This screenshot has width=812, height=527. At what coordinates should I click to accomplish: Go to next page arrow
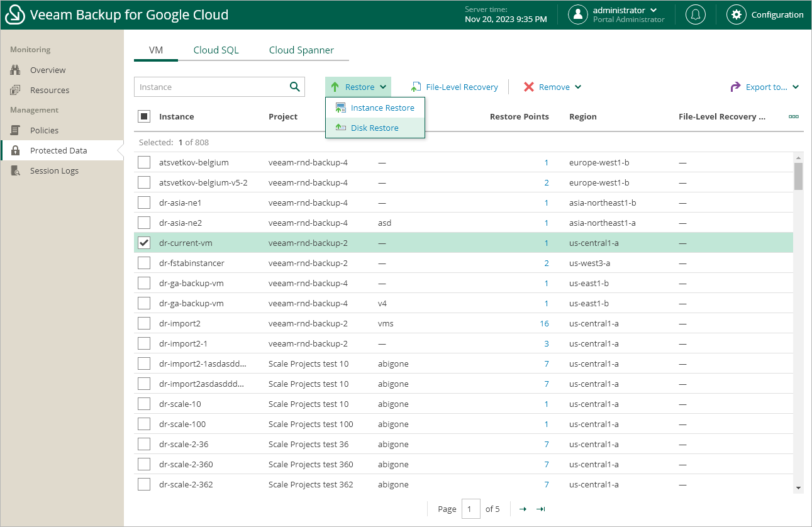523,509
